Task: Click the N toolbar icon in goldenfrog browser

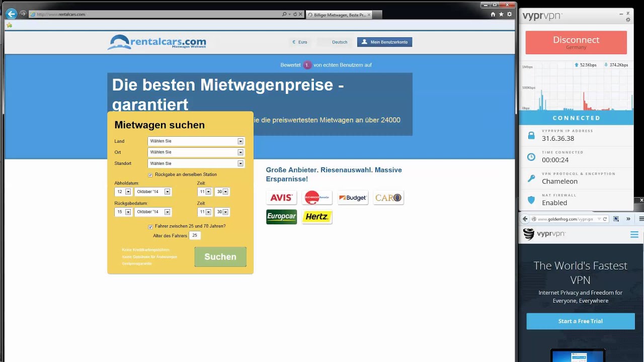Action: tap(616, 219)
